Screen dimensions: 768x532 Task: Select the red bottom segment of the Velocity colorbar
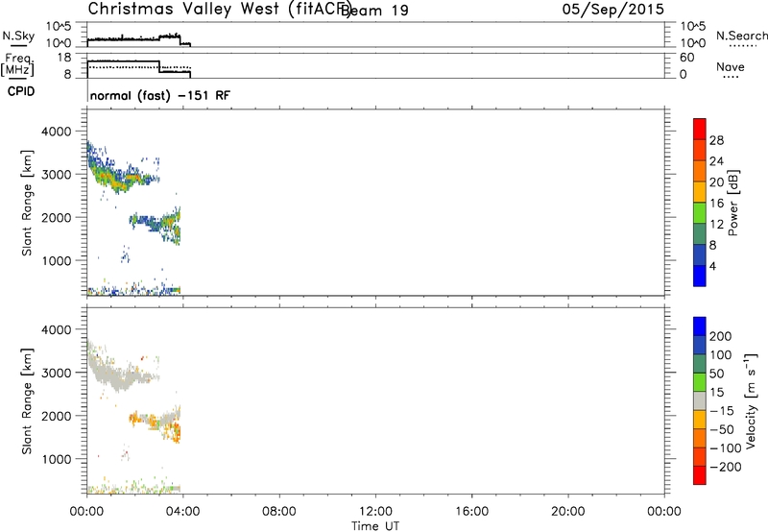[700, 475]
